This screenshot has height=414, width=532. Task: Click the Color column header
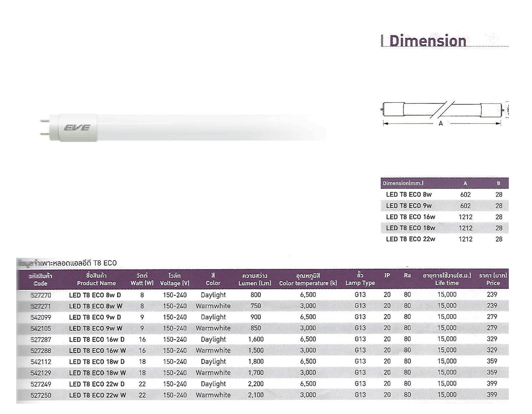pos(213,279)
